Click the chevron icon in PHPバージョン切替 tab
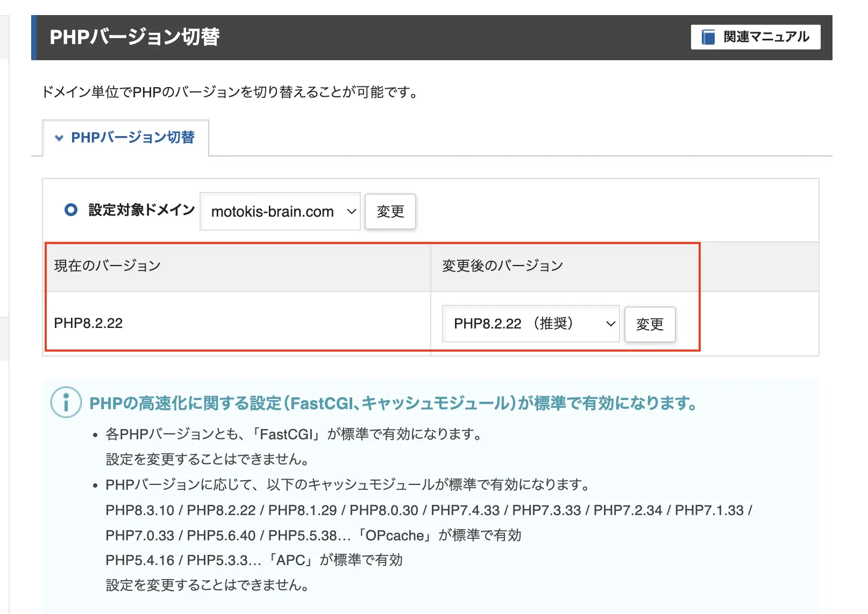The image size is (868, 614). pyautogui.click(x=59, y=138)
